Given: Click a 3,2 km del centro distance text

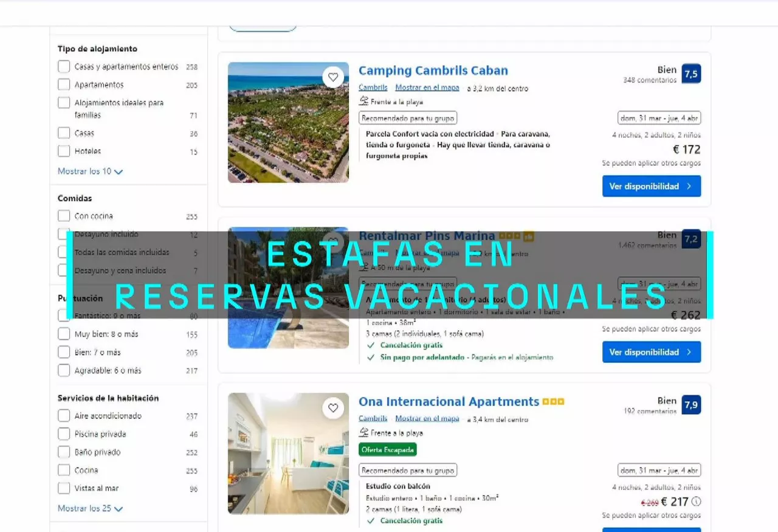Looking at the screenshot, I should click(x=498, y=89).
